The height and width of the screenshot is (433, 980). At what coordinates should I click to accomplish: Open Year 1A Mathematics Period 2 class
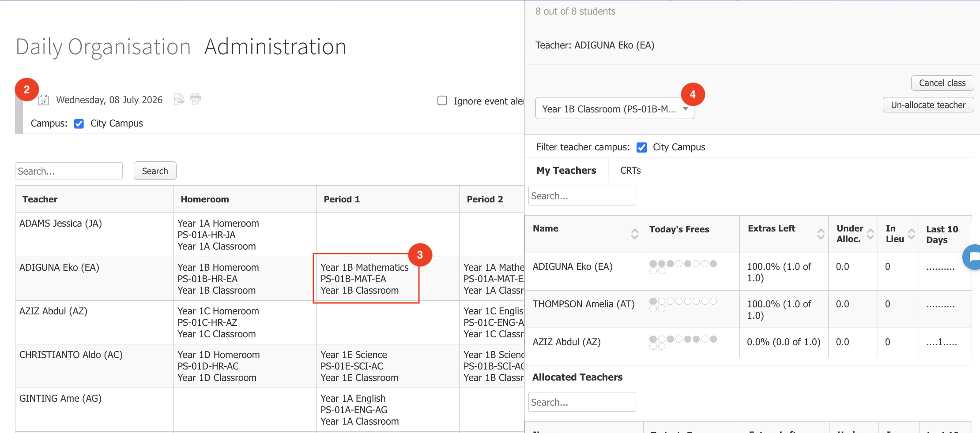tap(492, 279)
